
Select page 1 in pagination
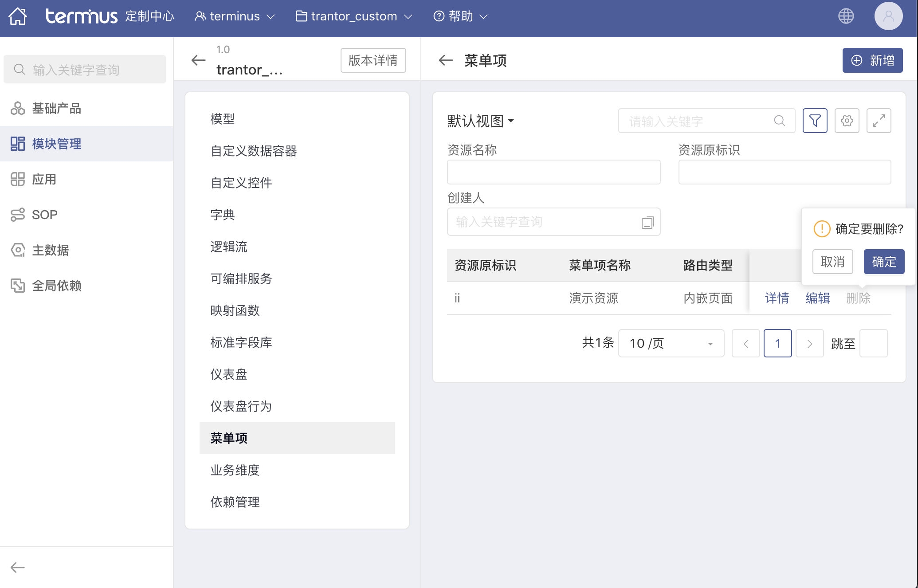(x=777, y=343)
